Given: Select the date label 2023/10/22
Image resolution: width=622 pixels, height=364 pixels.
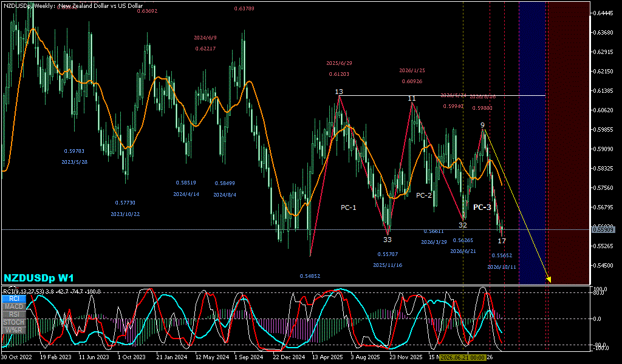Looking at the screenshot, I should (125, 214).
